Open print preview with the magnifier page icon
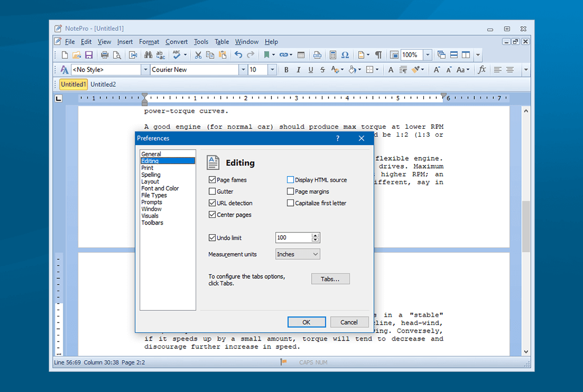This screenshot has height=392, width=583. point(117,55)
